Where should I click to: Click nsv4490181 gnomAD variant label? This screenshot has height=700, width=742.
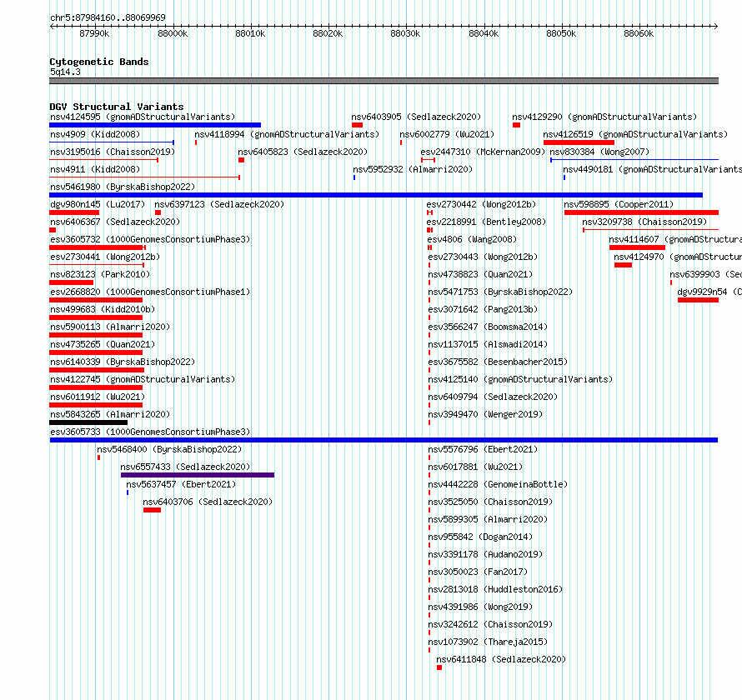click(652, 169)
